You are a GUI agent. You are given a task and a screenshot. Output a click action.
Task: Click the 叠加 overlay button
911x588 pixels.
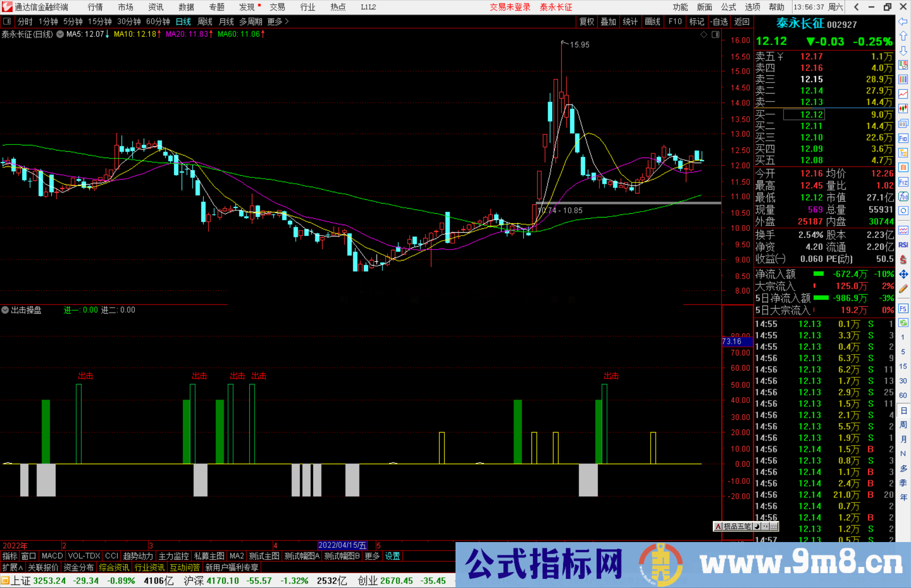(609, 21)
